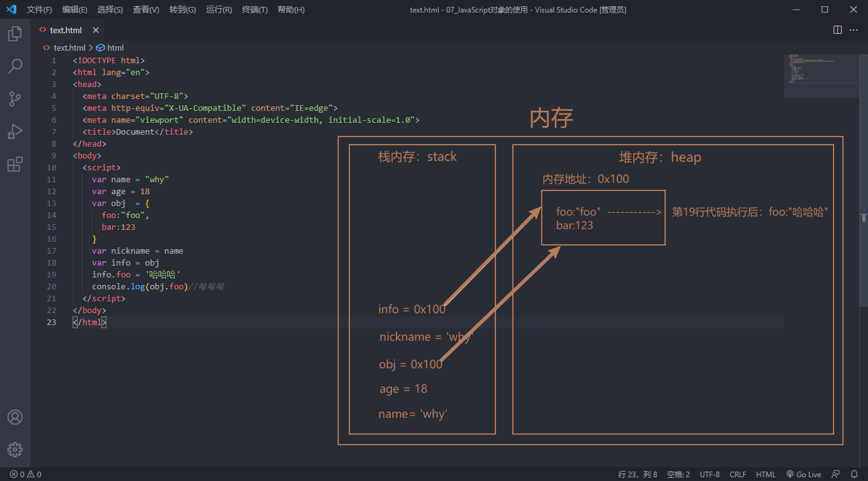Click the 'bar:123' code line
The height and width of the screenshot is (481, 868).
point(118,227)
